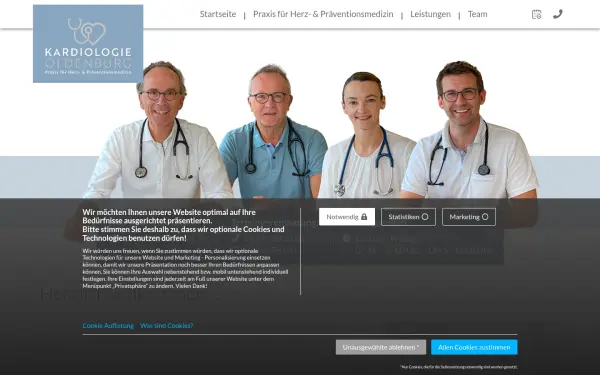
Task: Click the phone icon in header
Action: [x=558, y=14]
